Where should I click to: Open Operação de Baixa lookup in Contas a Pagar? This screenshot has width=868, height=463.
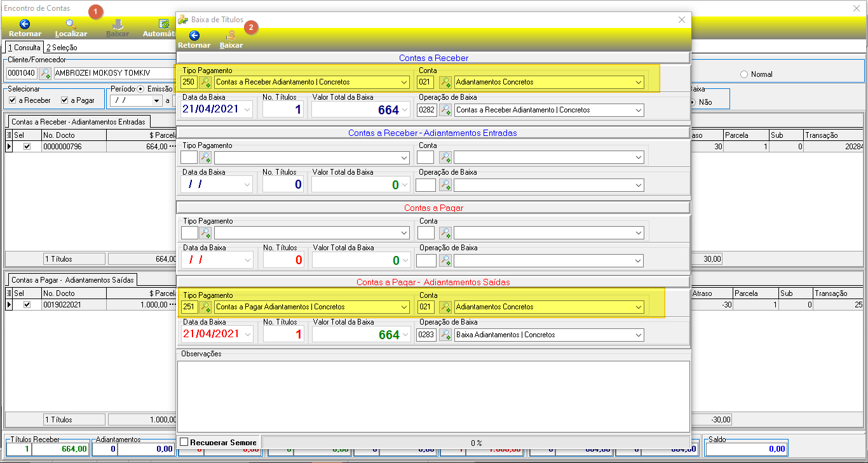coord(445,260)
